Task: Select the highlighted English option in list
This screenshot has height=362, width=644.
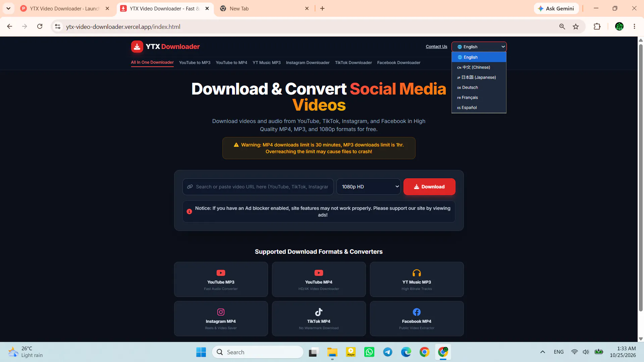Action: 479,57
